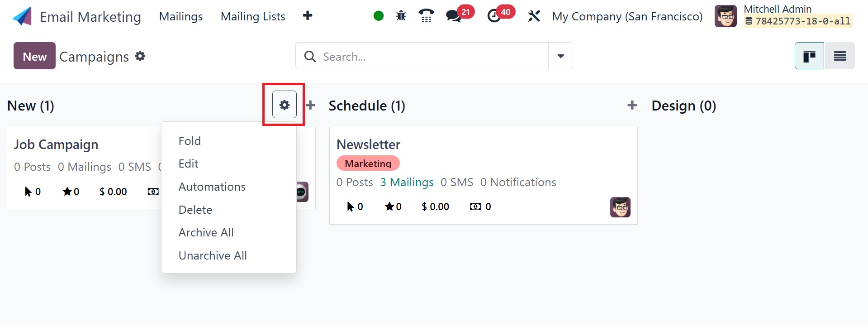Click the New column gear settings button

click(x=284, y=105)
